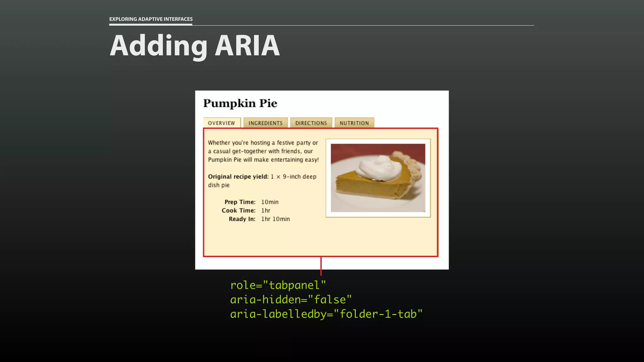644x362 pixels.
Task: Click the 'Prep Time:' label
Action: [240, 202]
